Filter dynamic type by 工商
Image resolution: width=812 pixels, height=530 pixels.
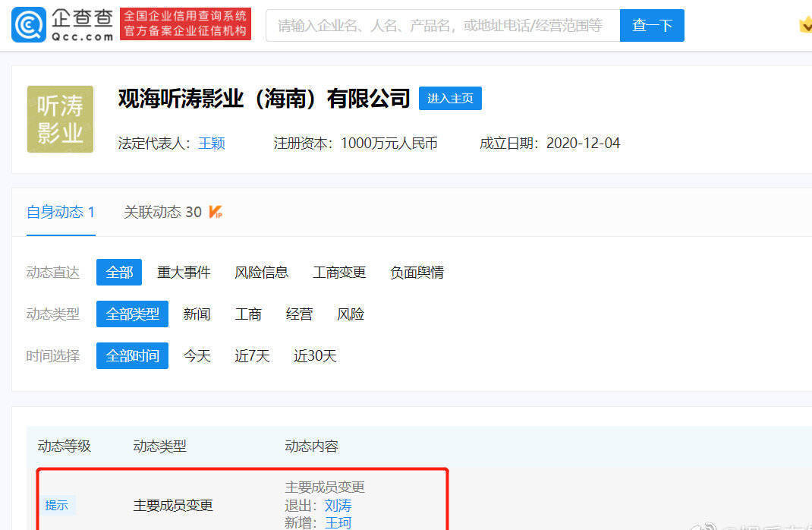248,314
